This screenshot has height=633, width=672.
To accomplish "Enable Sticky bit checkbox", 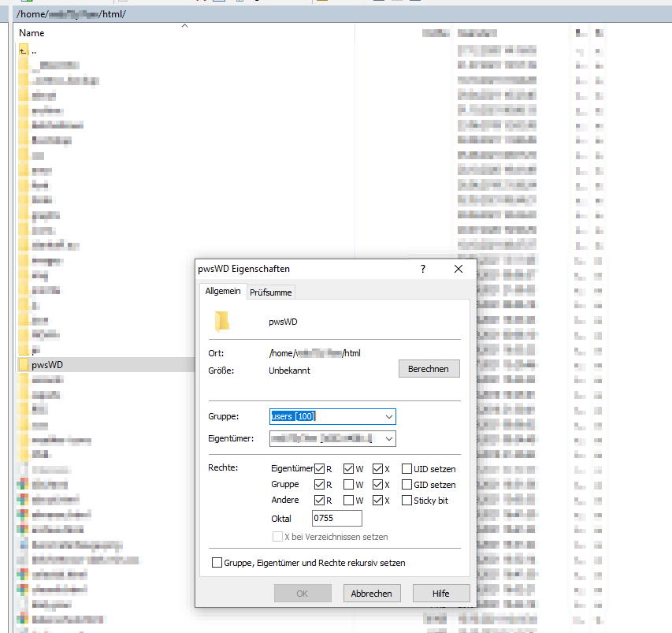I will pyautogui.click(x=407, y=500).
